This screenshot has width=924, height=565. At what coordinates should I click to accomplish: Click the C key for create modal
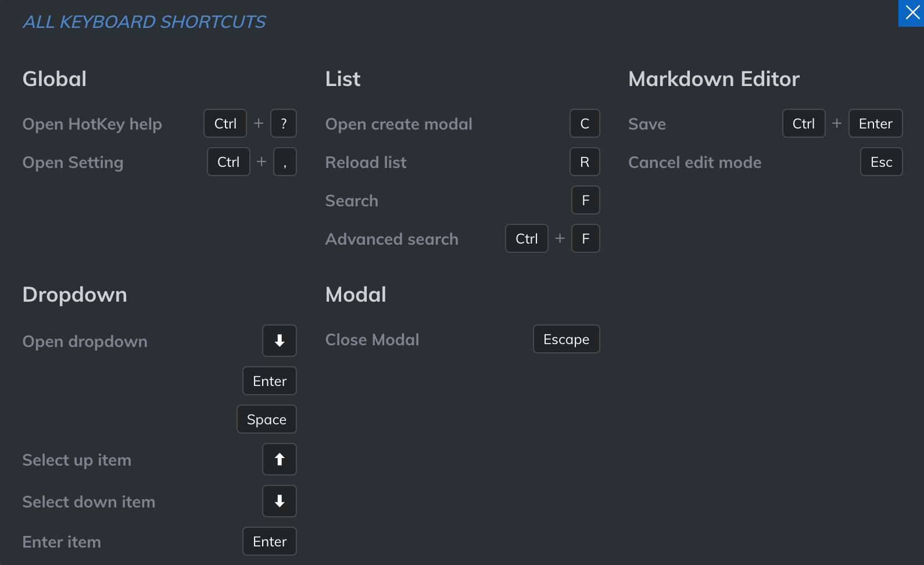click(585, 123)
